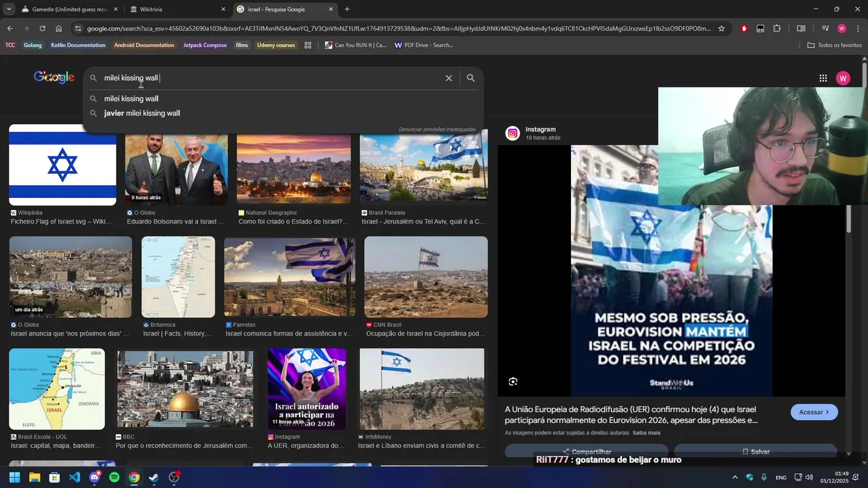Click the Salvar button
Viewport: 868px width, 488px height.
tap(755, 451)
